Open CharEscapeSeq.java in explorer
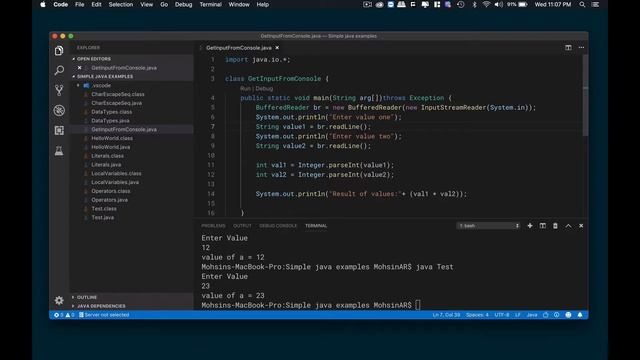Viewport: 640px width, 360px height. [x=116, y=103]
